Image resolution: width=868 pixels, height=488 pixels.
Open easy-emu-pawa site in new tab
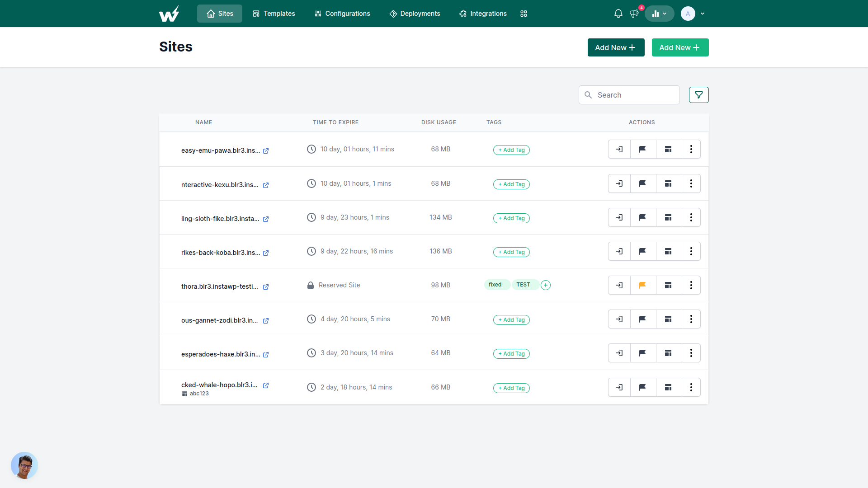pyautogui.click(x=266, y=151)
